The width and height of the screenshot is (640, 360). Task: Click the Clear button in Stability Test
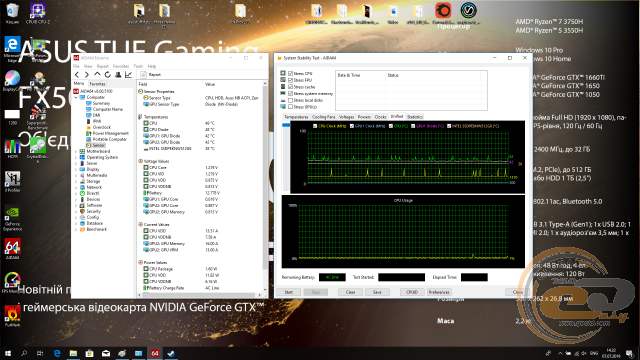pos(351,292)
